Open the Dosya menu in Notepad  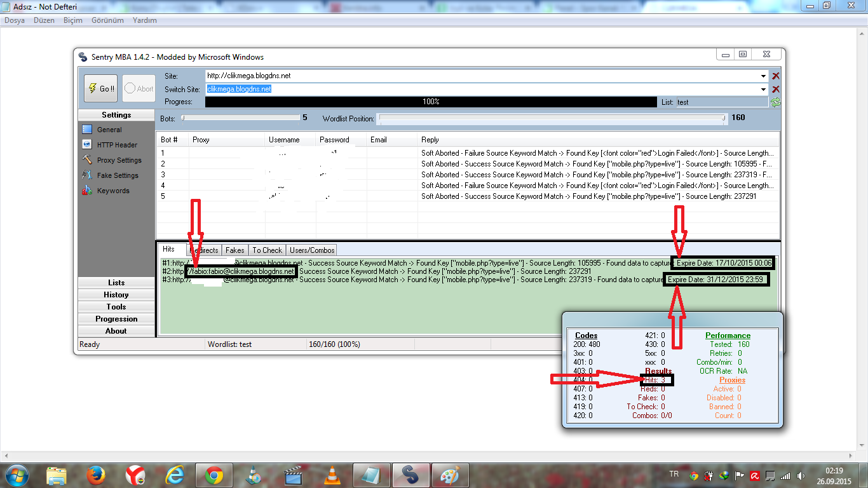click(x=15, y=20)
